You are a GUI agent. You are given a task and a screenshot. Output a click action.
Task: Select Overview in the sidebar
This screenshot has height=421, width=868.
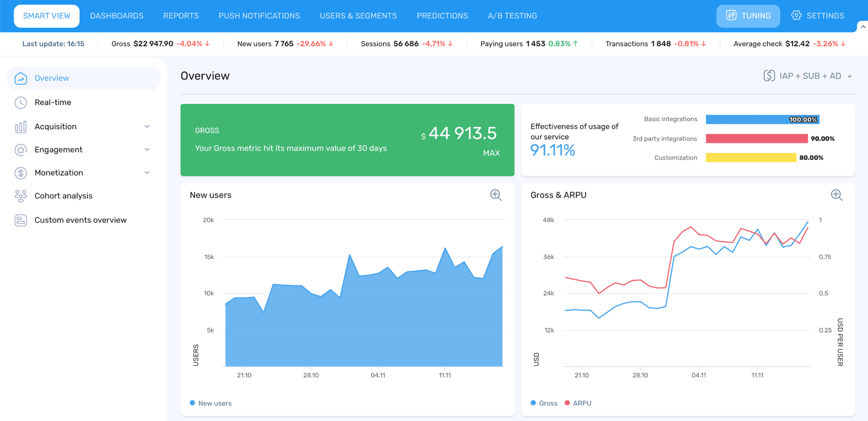click(x=52, y=78)
